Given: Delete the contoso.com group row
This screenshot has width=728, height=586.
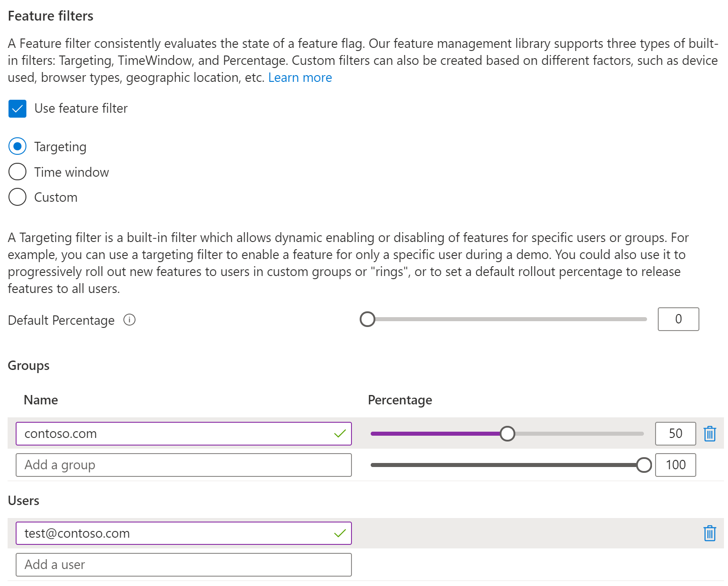Looking at the screenshot, I should 710,433.
